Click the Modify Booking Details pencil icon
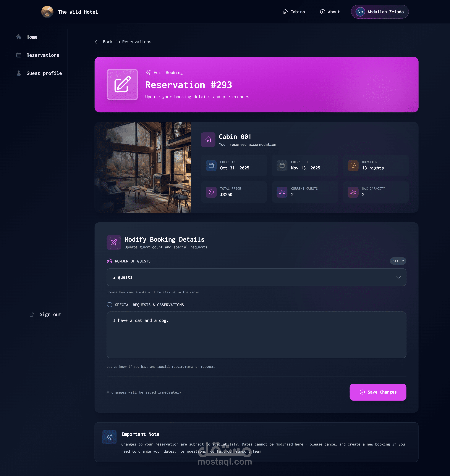450x476 pixels. click(114, 242)
